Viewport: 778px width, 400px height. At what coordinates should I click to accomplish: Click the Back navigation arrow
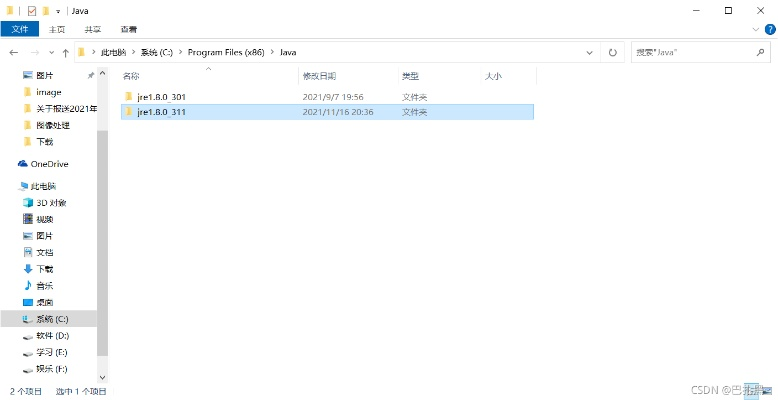(x=15, y=52)
